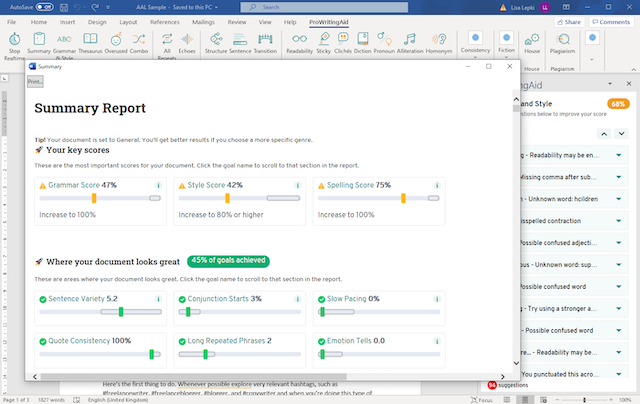Screen dimensions: 640x404
Task: Run the Homonym report
Action: click(439, 39)
